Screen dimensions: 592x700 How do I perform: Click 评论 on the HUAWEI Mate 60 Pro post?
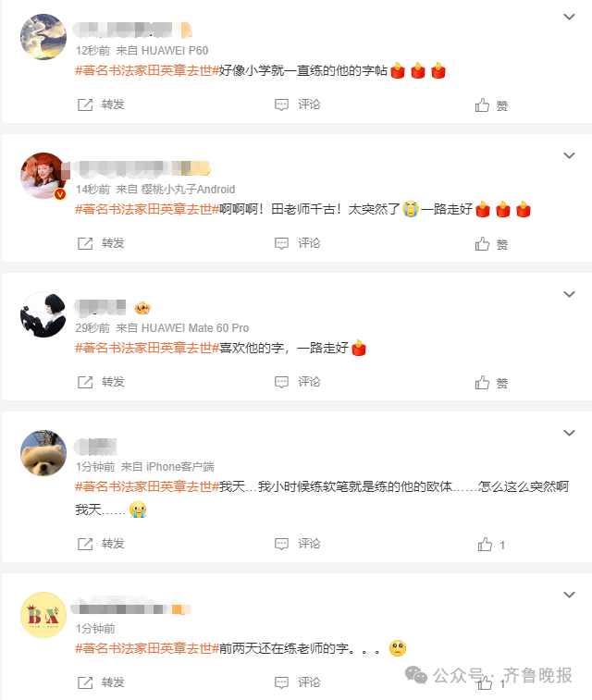click(x=309, y=382)
